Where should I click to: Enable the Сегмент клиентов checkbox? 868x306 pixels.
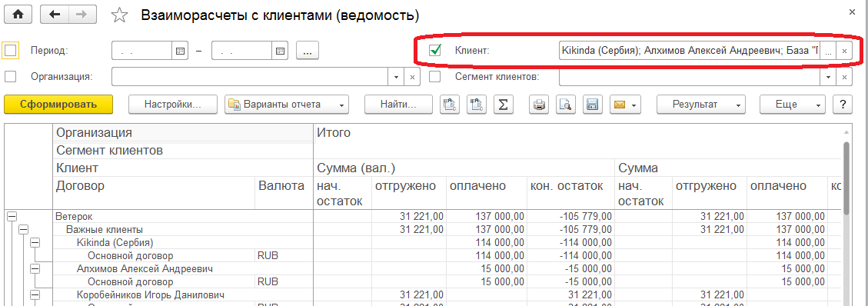435,77
